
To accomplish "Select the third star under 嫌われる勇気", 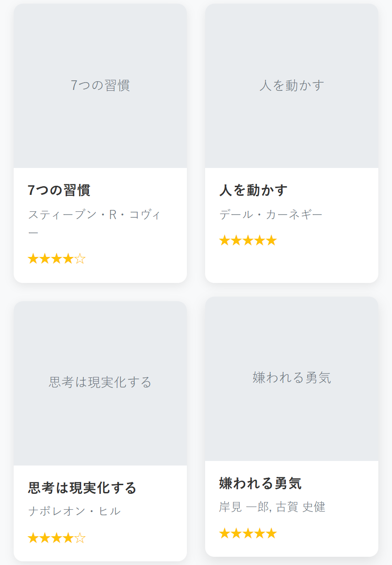I will click(248, 534).
